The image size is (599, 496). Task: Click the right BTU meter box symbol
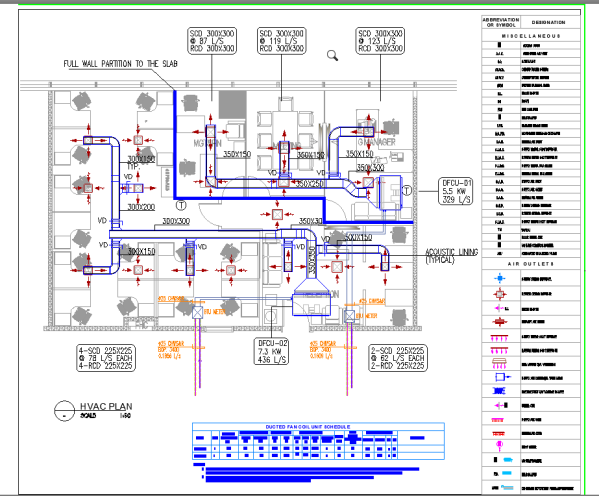[350, 316]
